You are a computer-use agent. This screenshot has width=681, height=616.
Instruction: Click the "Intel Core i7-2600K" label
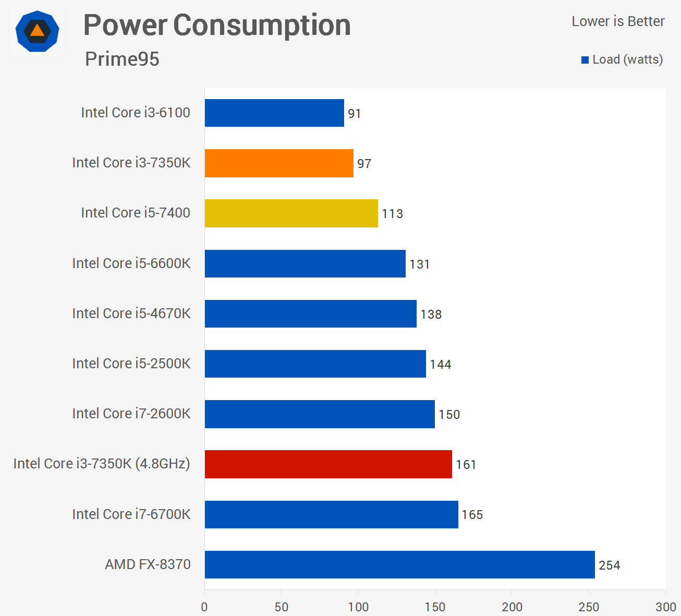[131, 414]
